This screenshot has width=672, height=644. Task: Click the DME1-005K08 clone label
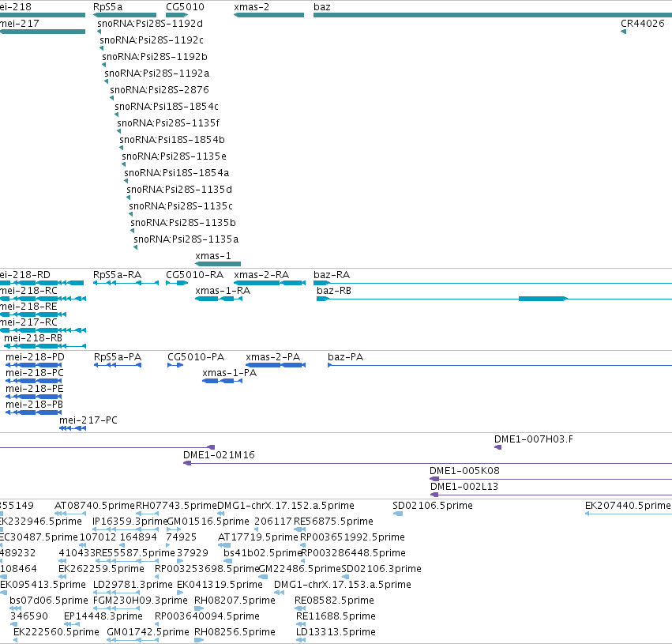[464, 471]
